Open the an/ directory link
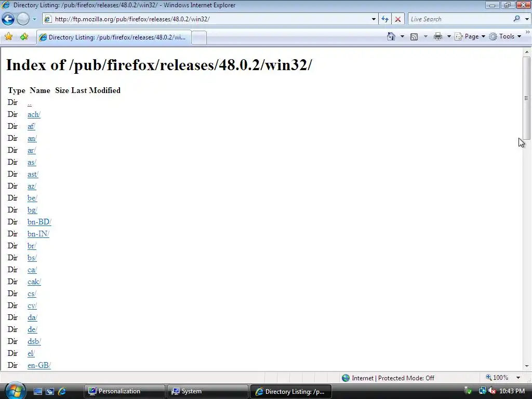Image resolution: width=532 pixels, height=399 pixels. coord(32,138)
